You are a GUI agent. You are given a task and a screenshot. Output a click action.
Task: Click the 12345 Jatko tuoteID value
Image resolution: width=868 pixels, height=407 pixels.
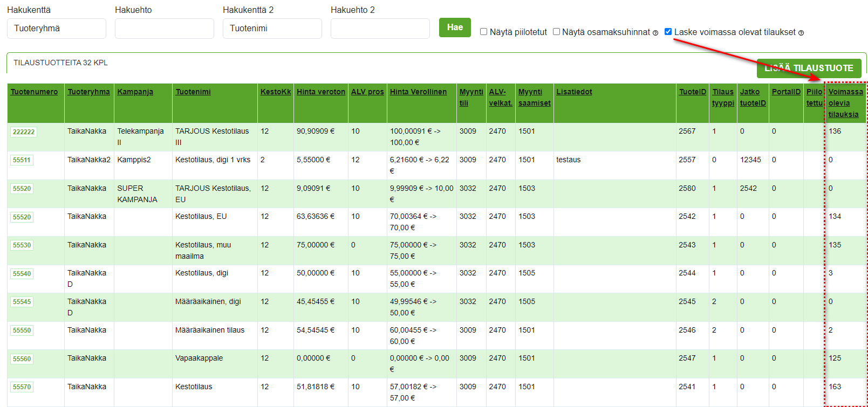click(x=750, y=160)
